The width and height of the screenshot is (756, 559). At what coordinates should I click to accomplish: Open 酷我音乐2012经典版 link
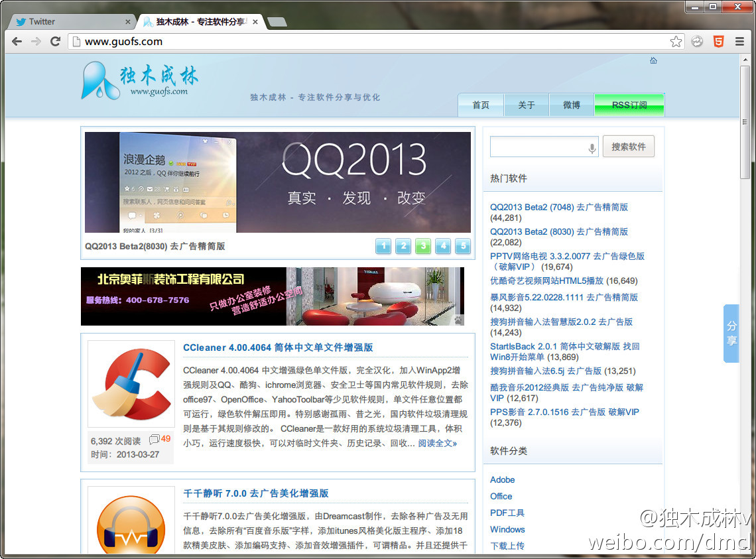click(566, 393)
